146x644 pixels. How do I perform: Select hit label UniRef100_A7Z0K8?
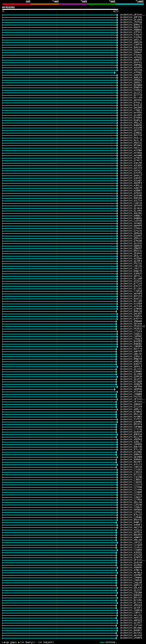pyautogui.click(x=131, y=392)
